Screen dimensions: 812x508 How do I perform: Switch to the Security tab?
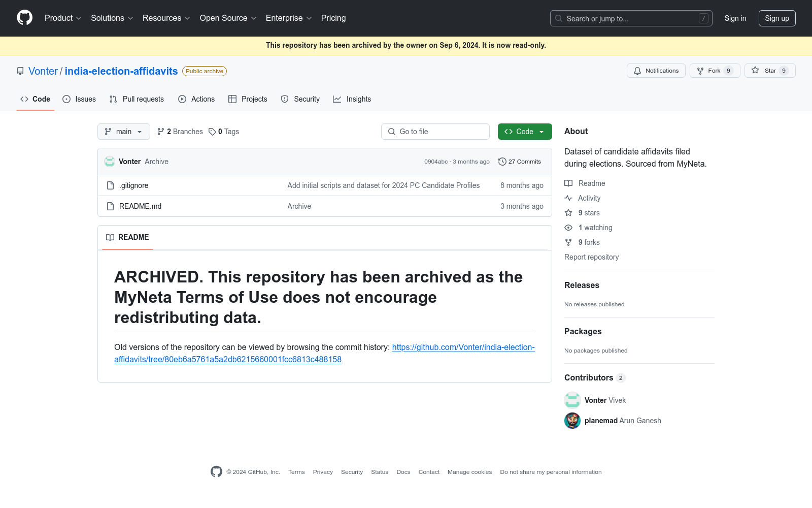[x=300, y=99]
